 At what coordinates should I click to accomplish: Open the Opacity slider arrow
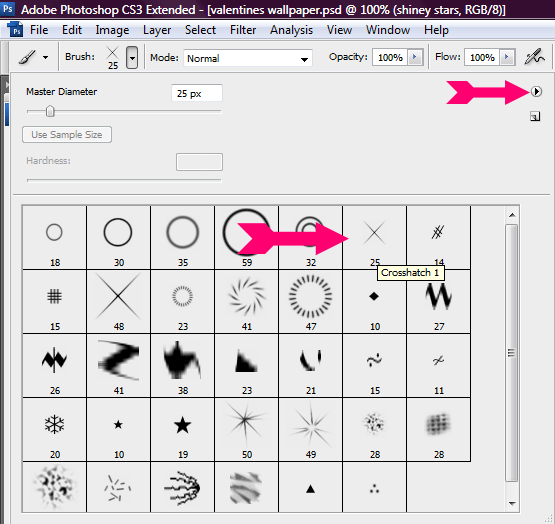coord(415,57)
